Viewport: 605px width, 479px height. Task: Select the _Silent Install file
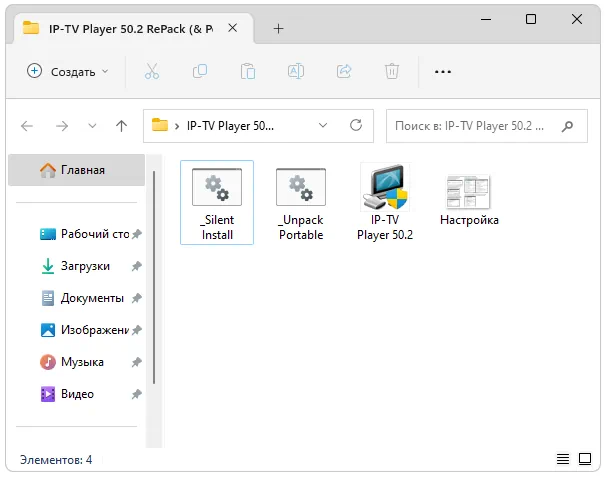(217, 203)
